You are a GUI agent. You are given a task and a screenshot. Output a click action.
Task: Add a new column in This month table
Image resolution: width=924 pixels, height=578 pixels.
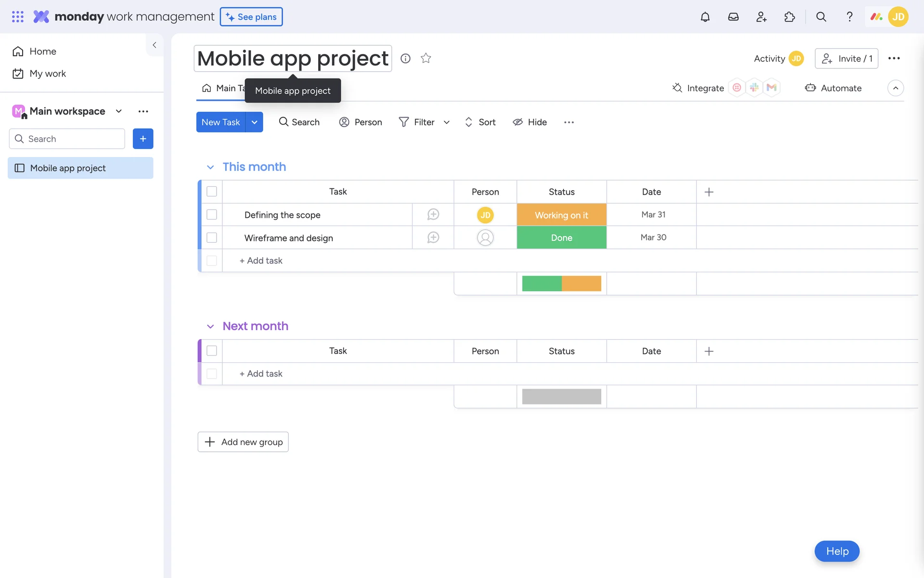708,192
